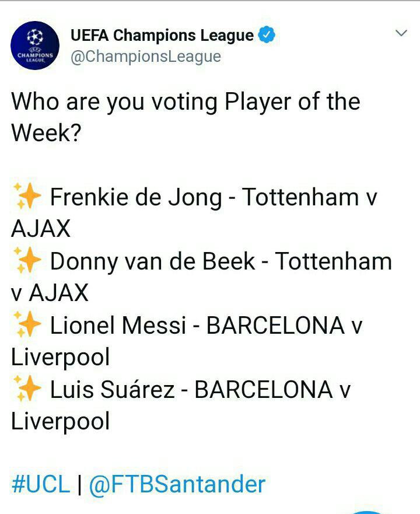The image size is (420, 514).
Task: Expand the tweet options chevron
Action: [401, 33]
